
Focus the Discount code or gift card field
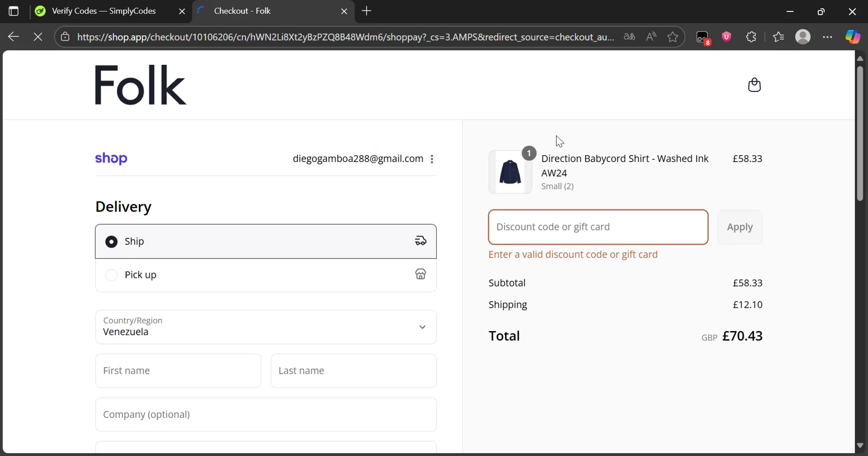point(598,227)
